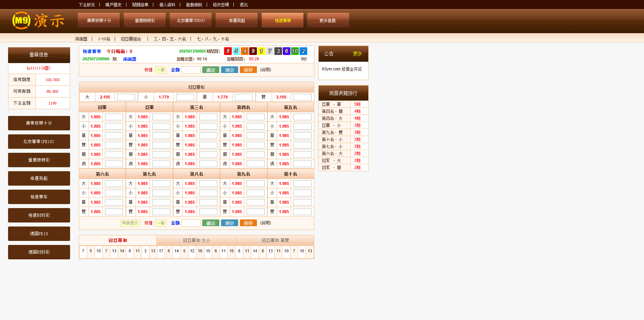
Task: Switch to 冠亞軍和 單雙 tab
Action: tap(275, 241)
